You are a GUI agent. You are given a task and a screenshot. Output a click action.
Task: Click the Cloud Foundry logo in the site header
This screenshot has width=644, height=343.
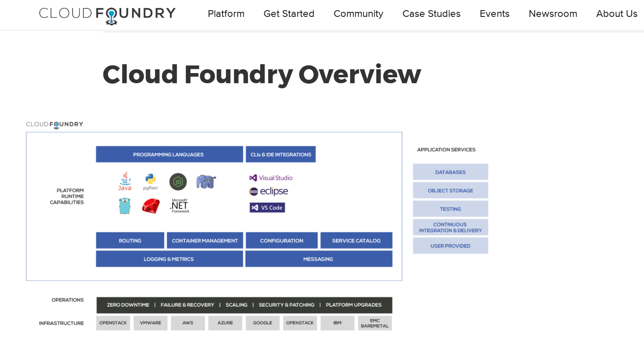click(107, 15)
